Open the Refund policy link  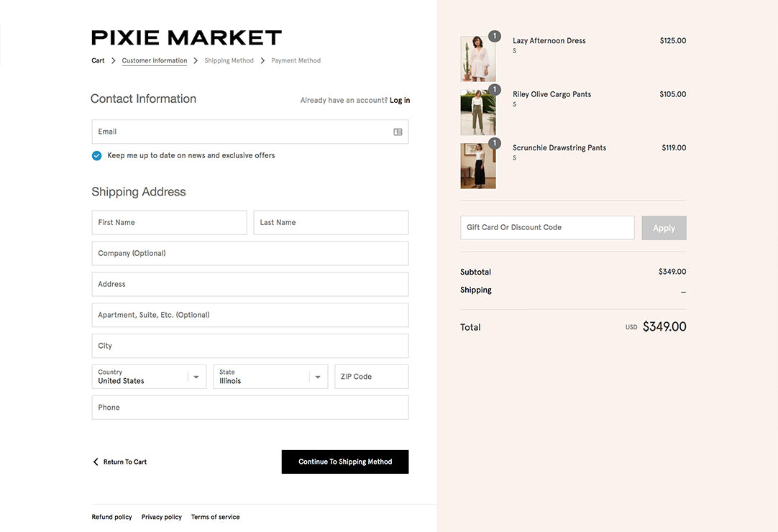pos(111,517)
